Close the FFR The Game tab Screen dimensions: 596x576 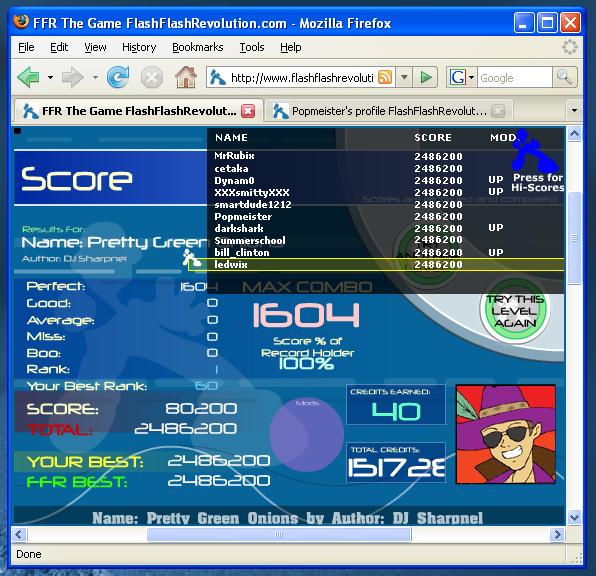tap(248, 111)
